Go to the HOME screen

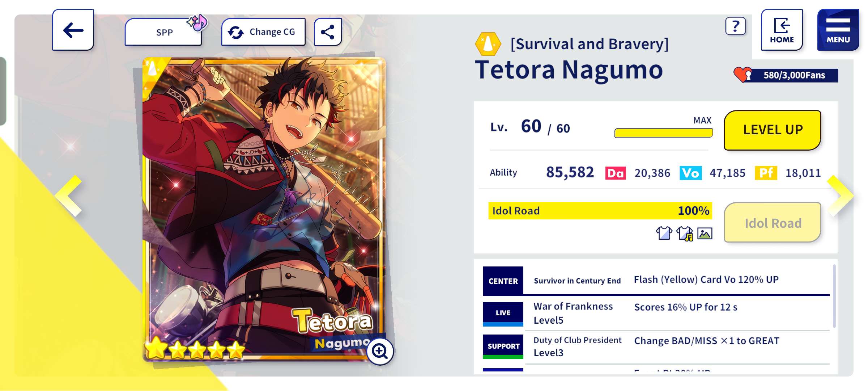[x=782, y=30]
